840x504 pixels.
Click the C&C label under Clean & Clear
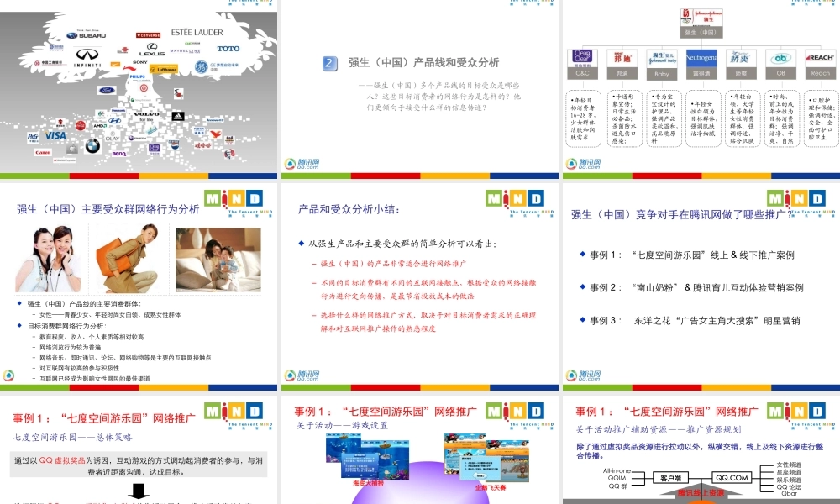click(582, 73)
